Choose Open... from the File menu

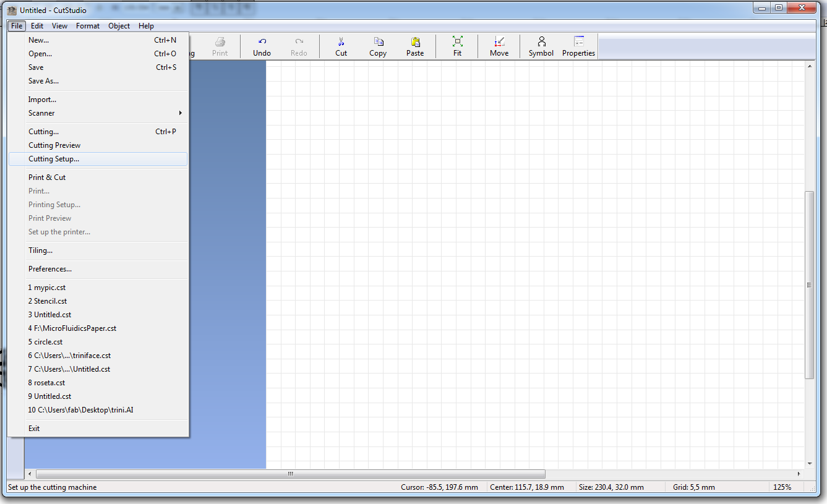(98, 54)
